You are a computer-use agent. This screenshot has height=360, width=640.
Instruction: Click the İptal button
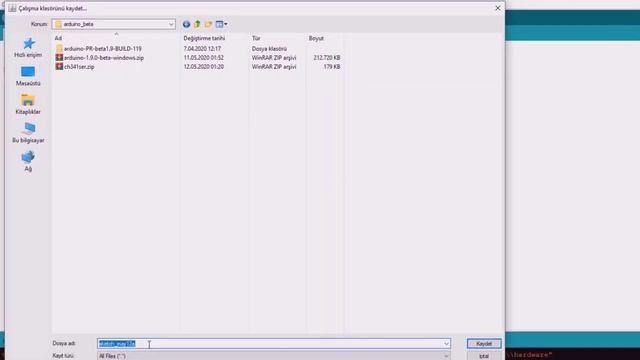point(484,356)
